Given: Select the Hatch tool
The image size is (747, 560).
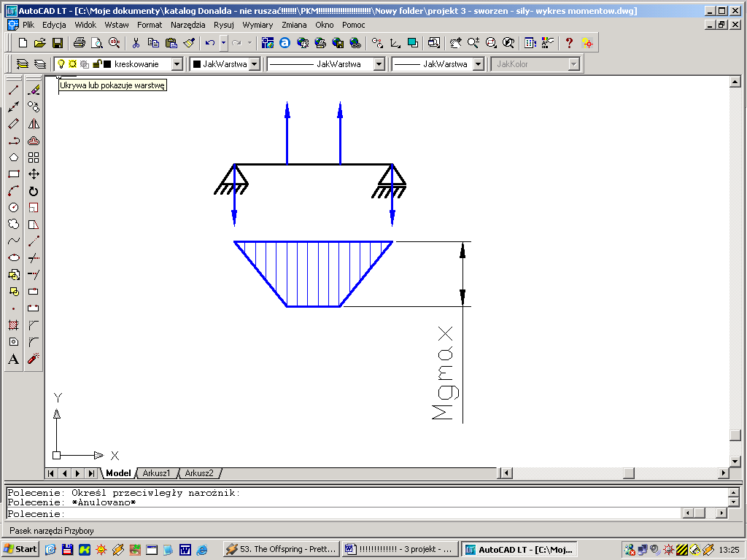Looking at the screenshot, I should pyautogui.click(x=13, y=325).
